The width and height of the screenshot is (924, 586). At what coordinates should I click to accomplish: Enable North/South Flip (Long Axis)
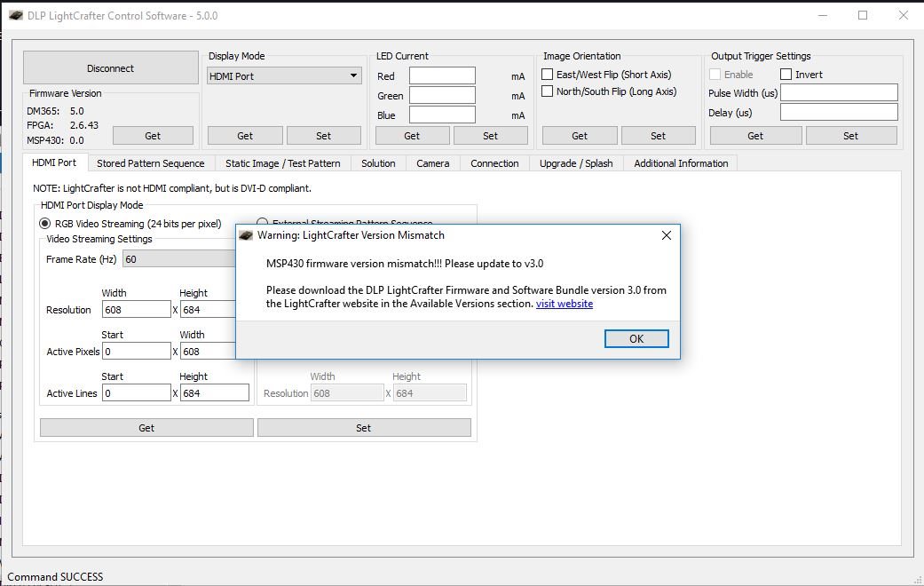coord(548,91)
